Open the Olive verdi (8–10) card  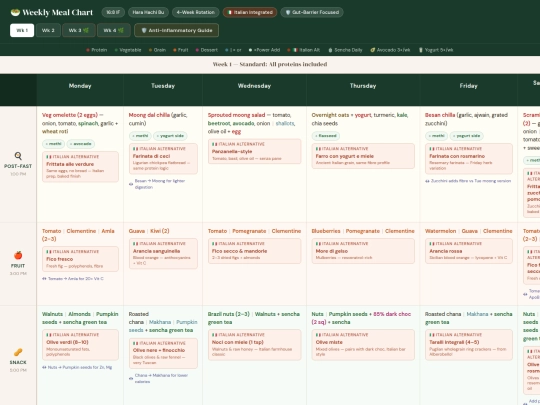[80, 345]
